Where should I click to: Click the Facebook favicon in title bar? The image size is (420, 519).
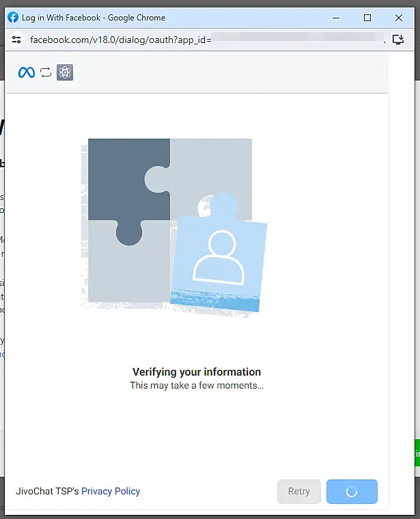(x=13, y=17)
